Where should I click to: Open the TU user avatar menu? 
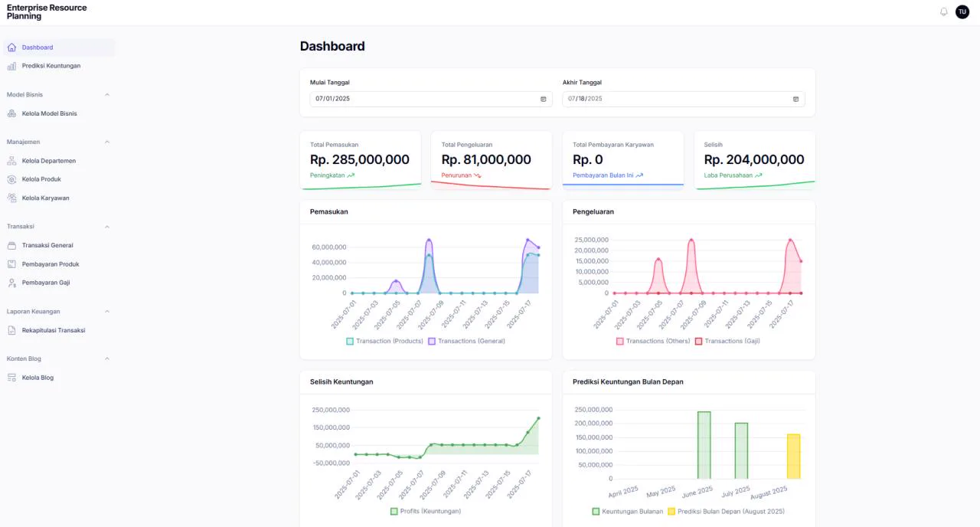tap(962, 11)
